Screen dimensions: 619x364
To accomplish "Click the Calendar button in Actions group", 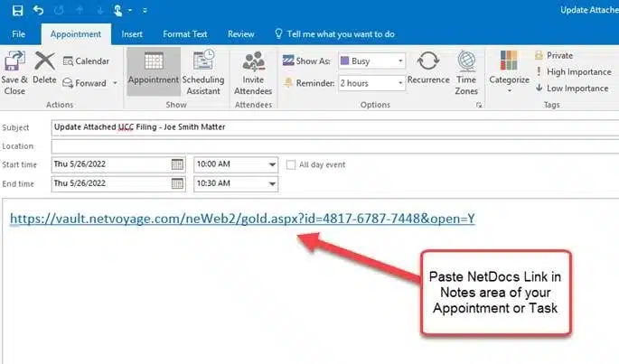I will tap(86, 61).
